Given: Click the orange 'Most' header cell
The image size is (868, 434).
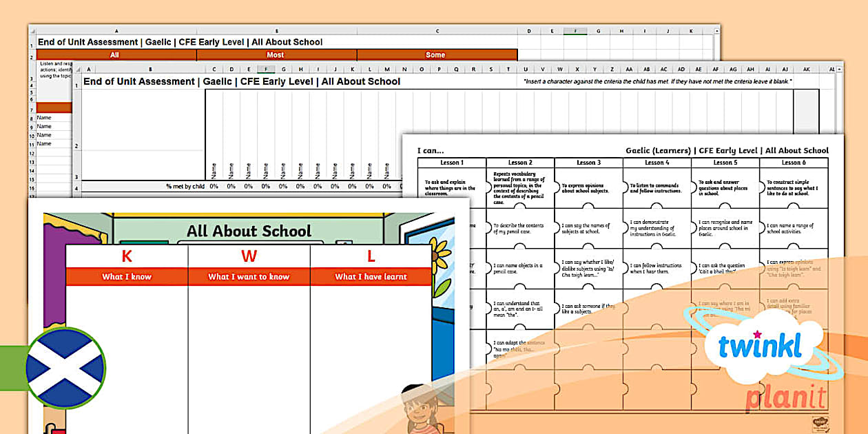Looking at the screenshot, I should pos(276,55).
